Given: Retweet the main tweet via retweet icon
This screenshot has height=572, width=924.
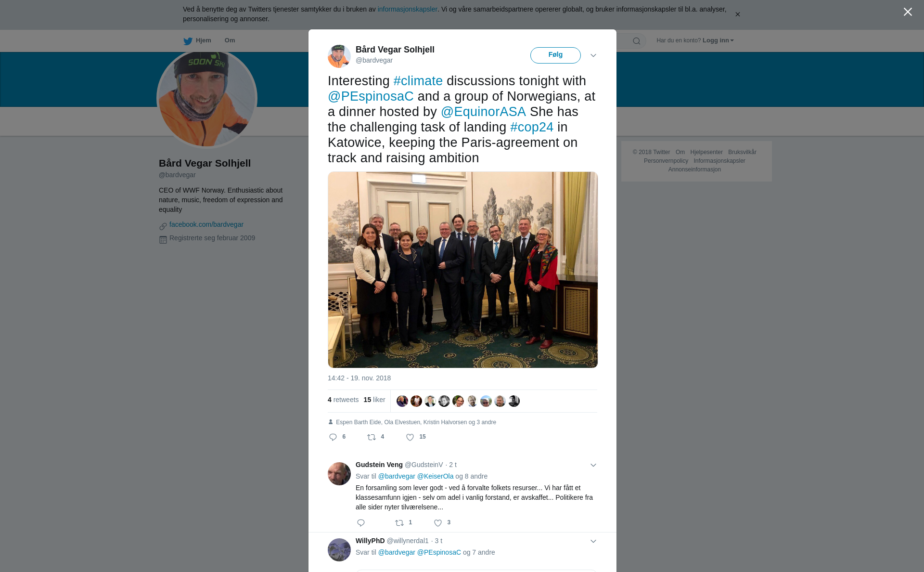Looking at the screenshot, I should click(x=372, y=437).
